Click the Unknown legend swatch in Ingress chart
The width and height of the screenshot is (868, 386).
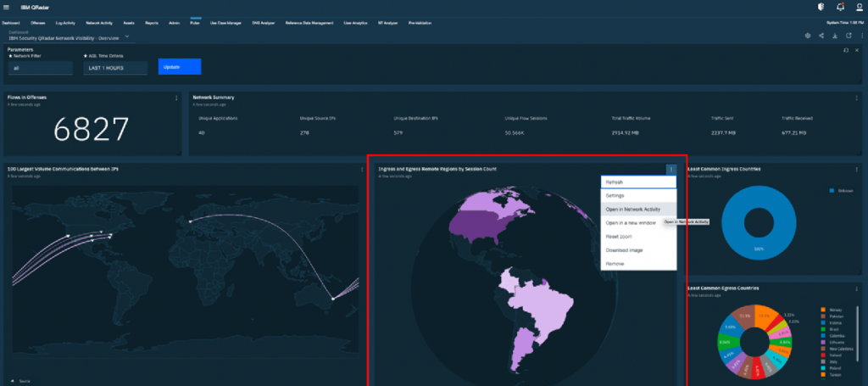[x=831, y=191]
